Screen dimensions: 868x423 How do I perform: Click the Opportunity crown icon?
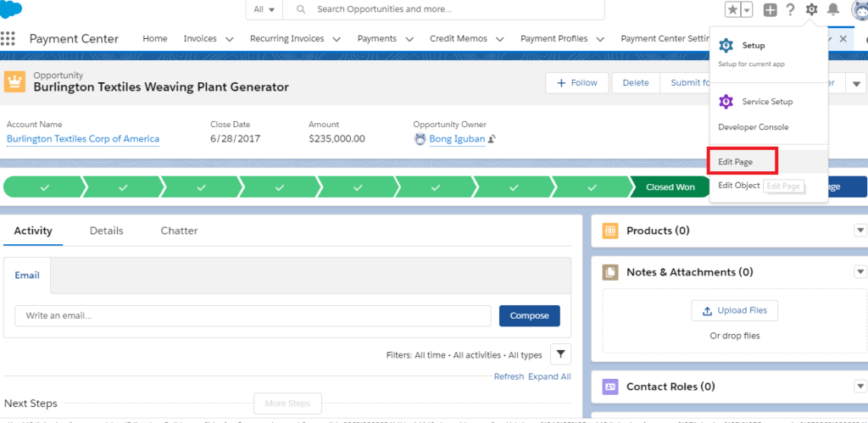point(15,82)
